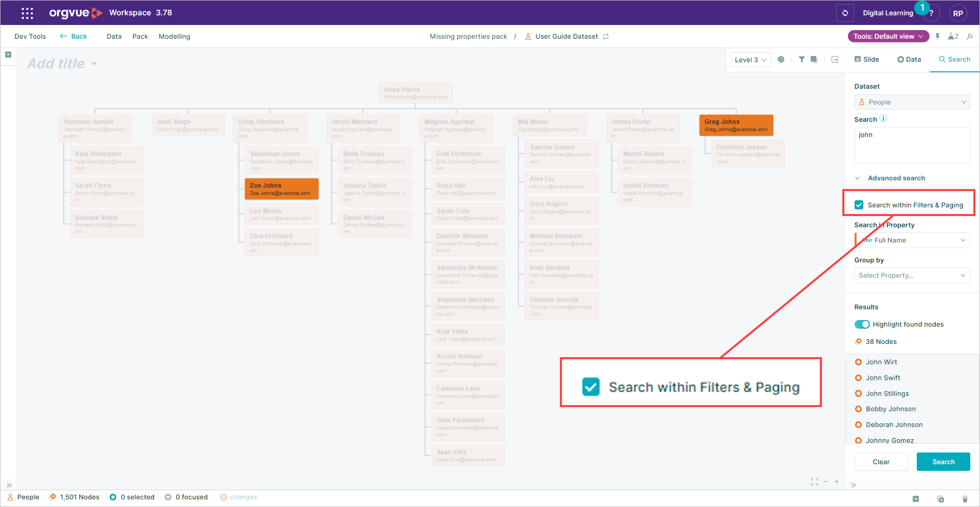This screenshot has height=507, width=980.
Task: Click the 1,501 Nodes status entry
Action: point(74,497)
